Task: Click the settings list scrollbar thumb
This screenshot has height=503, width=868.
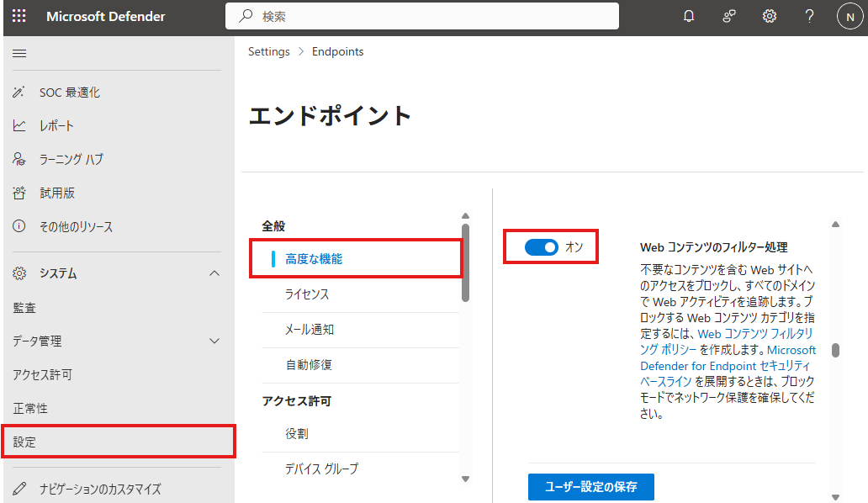Action: click(x=466, y=262)
